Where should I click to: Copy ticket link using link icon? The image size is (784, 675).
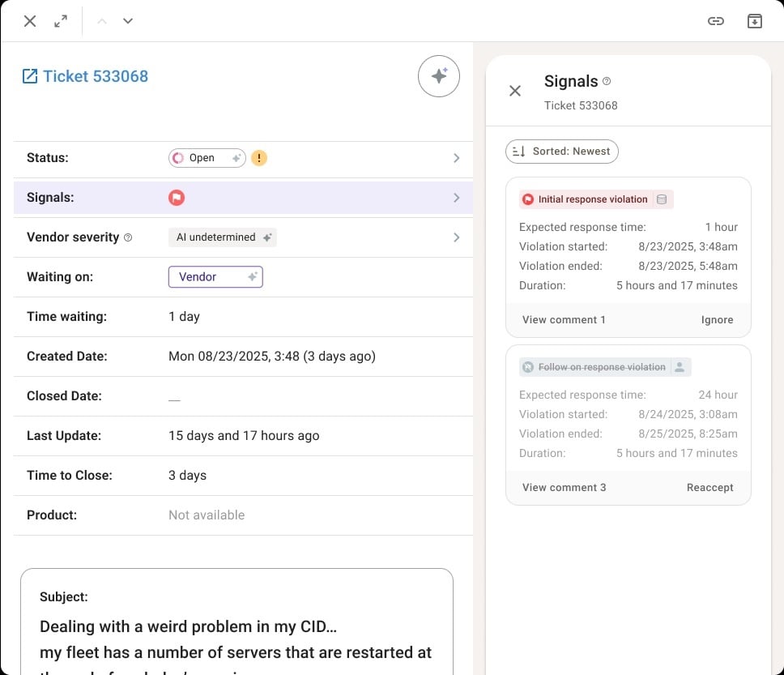point(715,21)
